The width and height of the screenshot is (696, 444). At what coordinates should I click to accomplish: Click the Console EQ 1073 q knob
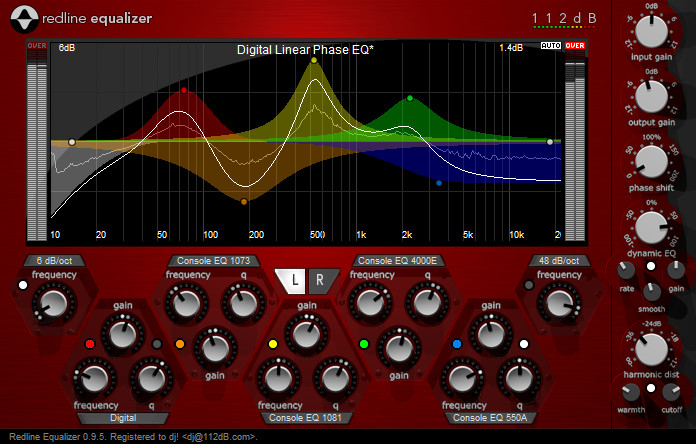[x=243, y=305]
